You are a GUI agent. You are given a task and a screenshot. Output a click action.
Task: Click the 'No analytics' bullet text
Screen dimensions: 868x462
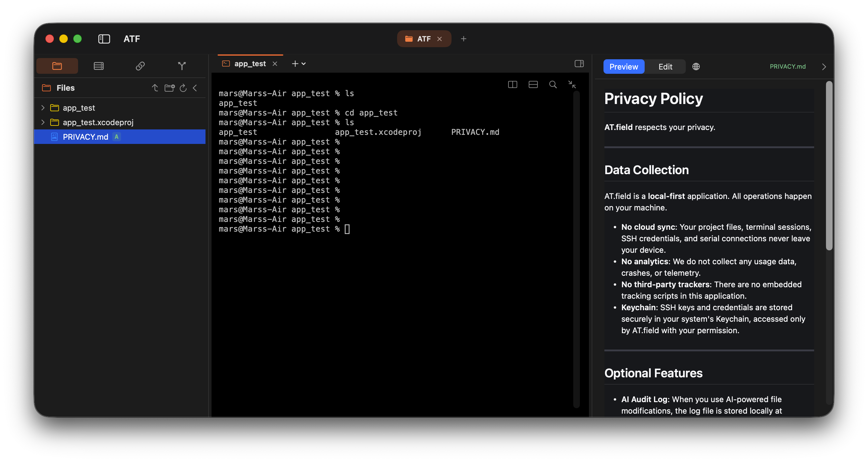(709, 267)
